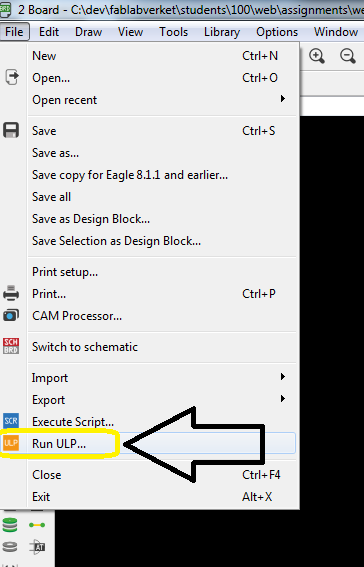
Task: Click the SCH/BRD switch icon
Action: click(11, 346)
